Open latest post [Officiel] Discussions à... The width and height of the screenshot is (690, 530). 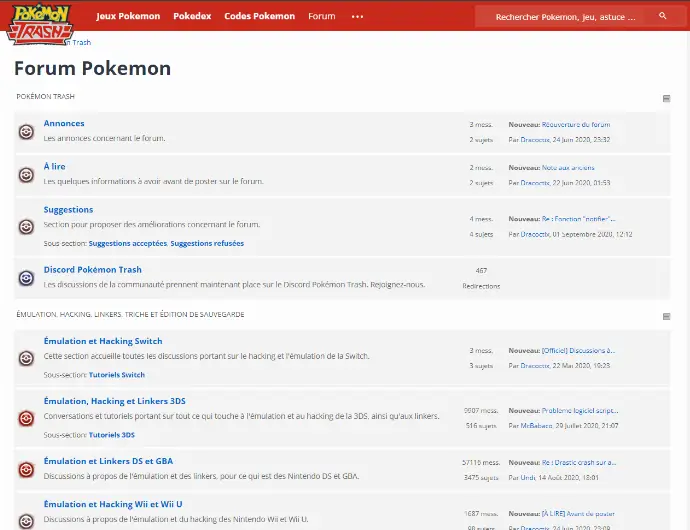click(x=578, y=351)
